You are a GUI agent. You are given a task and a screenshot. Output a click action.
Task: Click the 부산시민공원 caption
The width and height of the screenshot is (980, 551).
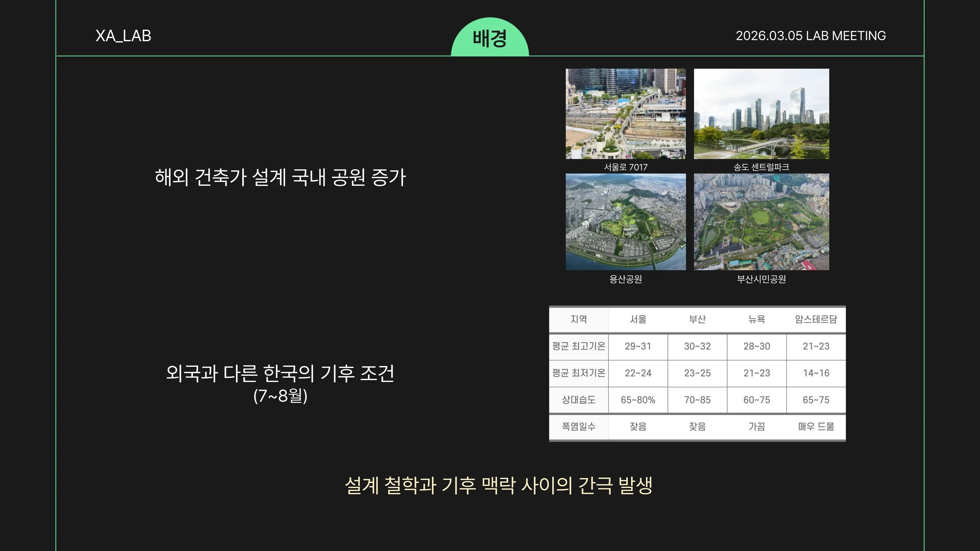761,279
